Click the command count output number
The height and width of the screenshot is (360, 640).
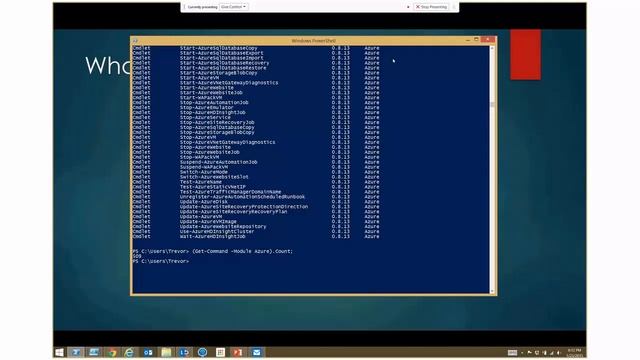tap(137, 256)
